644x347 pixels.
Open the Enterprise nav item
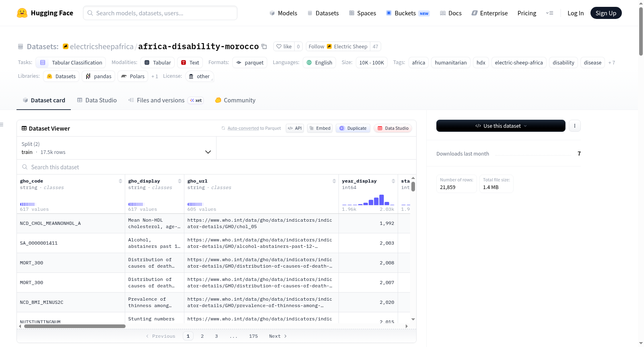[489, 13]
